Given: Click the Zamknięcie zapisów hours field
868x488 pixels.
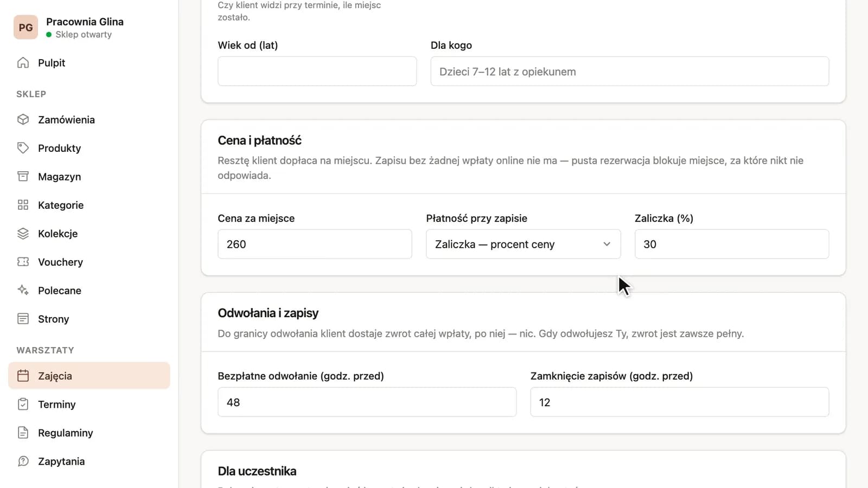Looking at the screenshot, I should pyautogui.click(x=680, y=402).
